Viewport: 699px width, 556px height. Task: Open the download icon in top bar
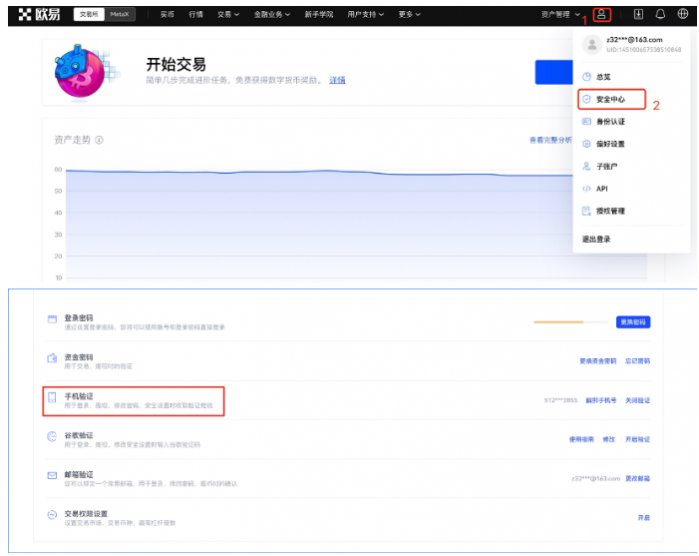pyautogui.click(x=639, y=15)
